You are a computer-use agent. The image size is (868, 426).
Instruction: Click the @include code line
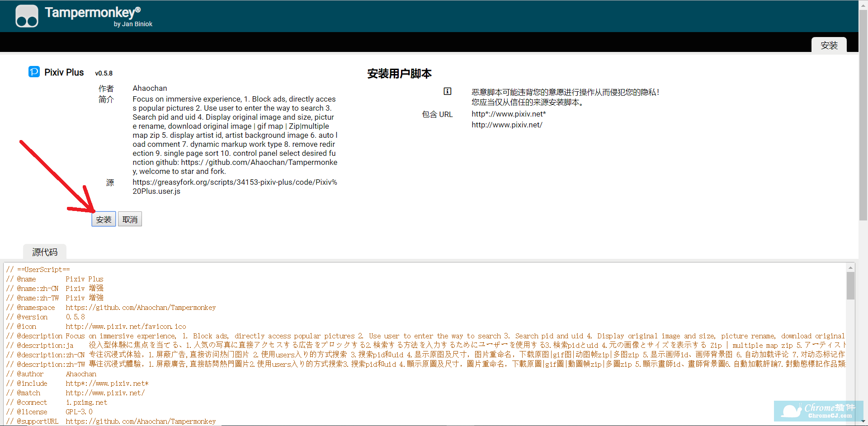click(x=77, y=383)
